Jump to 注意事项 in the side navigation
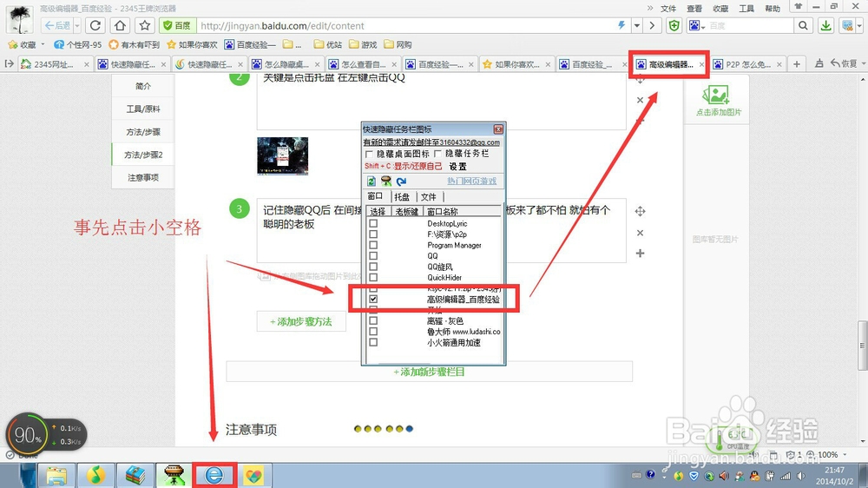The image size is (868, 488). point(143,178)
